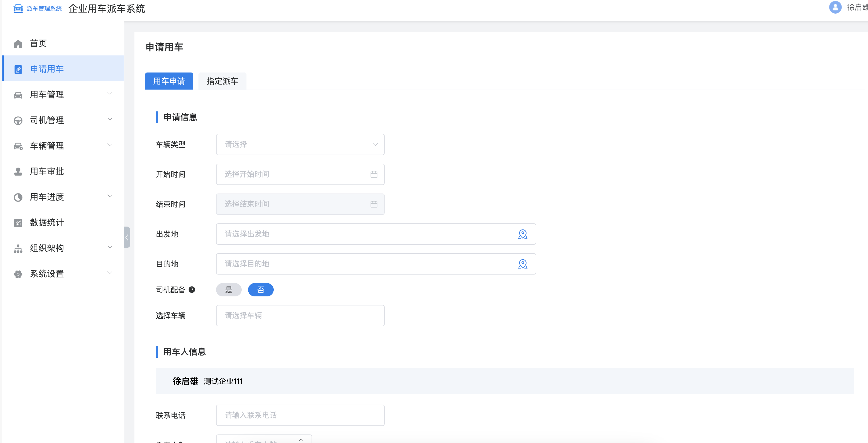Click the 用车人信息 section heading
Screen dimensions: 868x443
coord(184,352)
